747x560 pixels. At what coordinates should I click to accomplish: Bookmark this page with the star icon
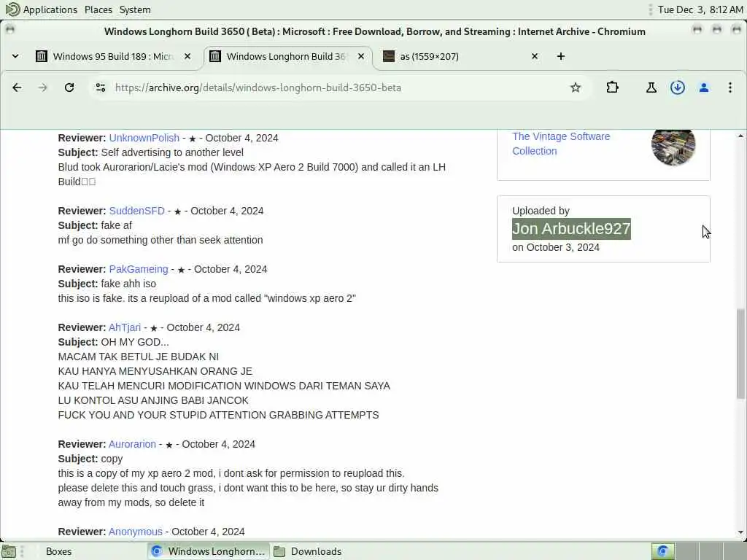(x=576, y=87)
